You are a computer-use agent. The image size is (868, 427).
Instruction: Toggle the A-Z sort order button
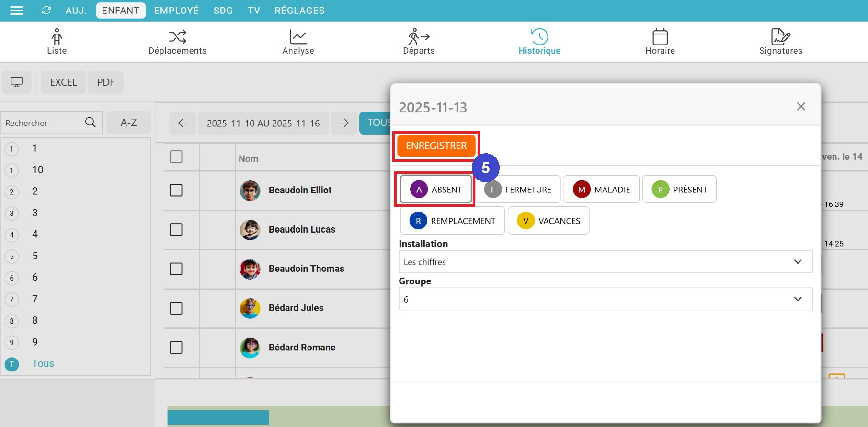(128, 123)
